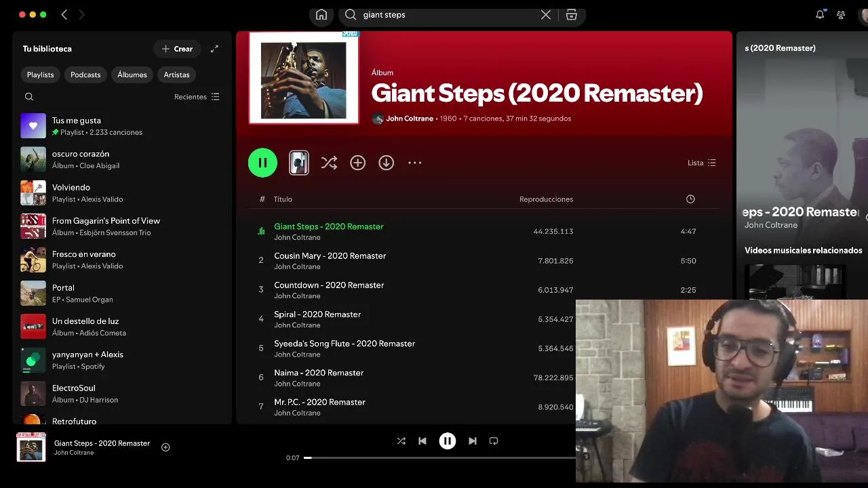
Task: Sort by duration clock icon column
Action: 690,199
